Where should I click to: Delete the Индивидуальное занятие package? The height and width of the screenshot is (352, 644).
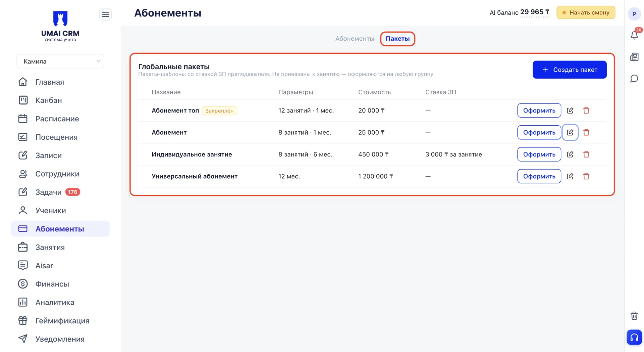tap(586, 155)
